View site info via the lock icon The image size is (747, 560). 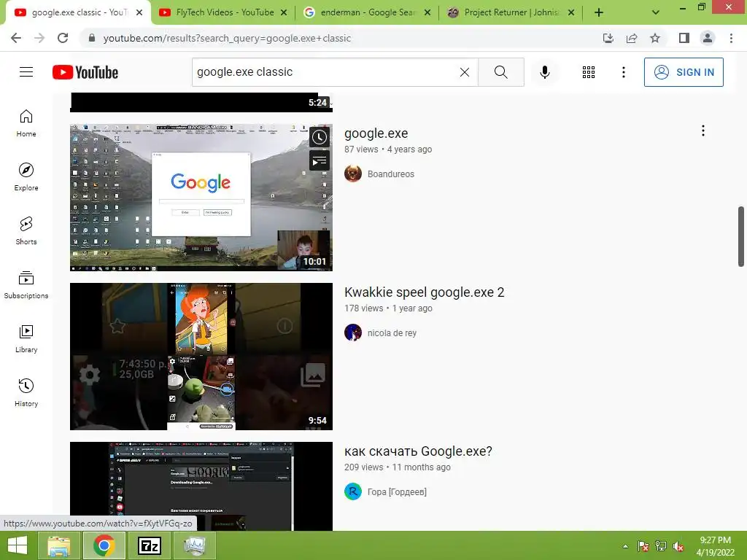click(92, 38)
